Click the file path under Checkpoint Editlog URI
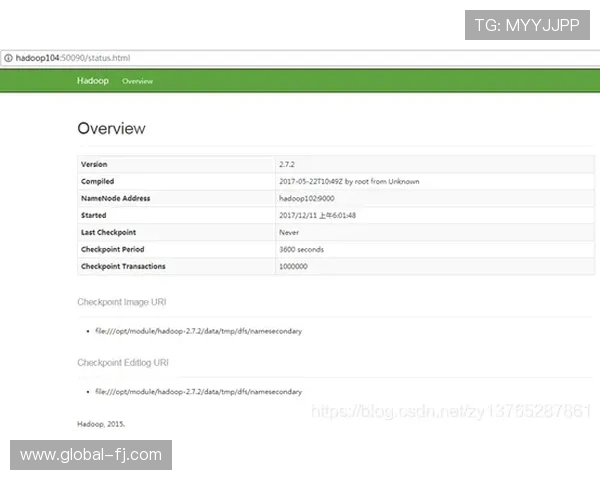Screen dimensions: 600x480 198,391
